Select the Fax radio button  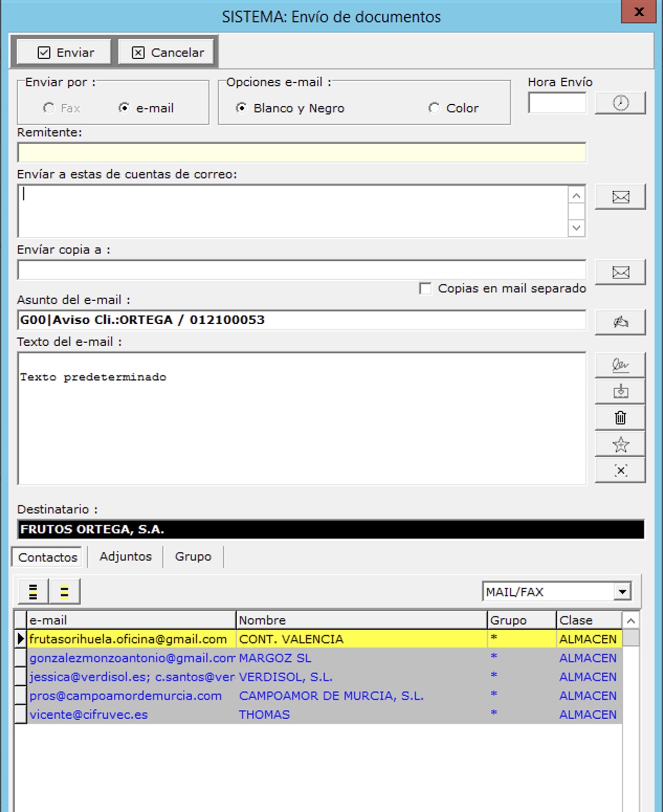point(49,108)
